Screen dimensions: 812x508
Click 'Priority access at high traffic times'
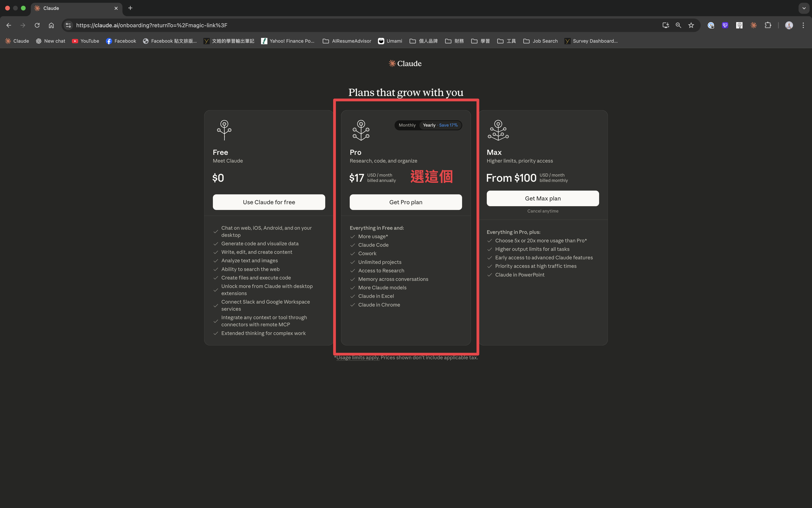(x=536, y=266)
